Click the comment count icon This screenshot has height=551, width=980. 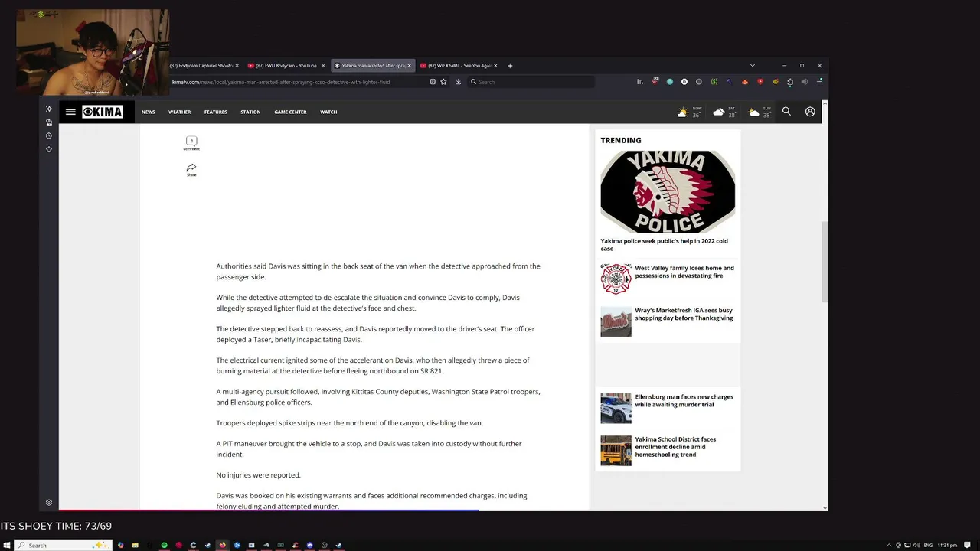(x=191, y=142)
